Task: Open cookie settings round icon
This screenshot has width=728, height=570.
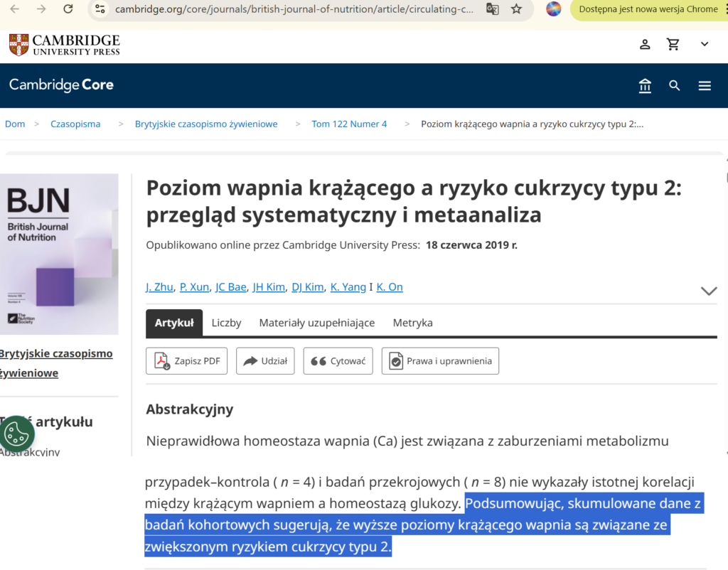Action: coord(19,433)
